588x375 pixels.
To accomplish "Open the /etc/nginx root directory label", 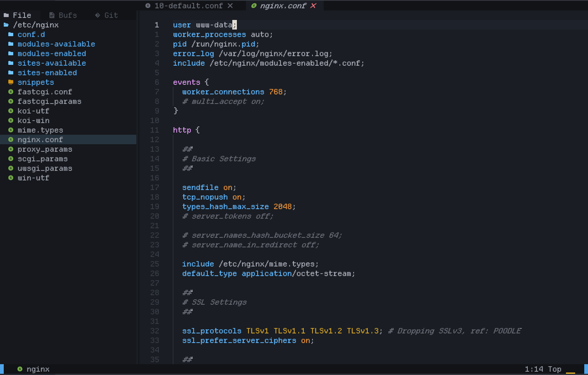I will [x=36, y=25].
